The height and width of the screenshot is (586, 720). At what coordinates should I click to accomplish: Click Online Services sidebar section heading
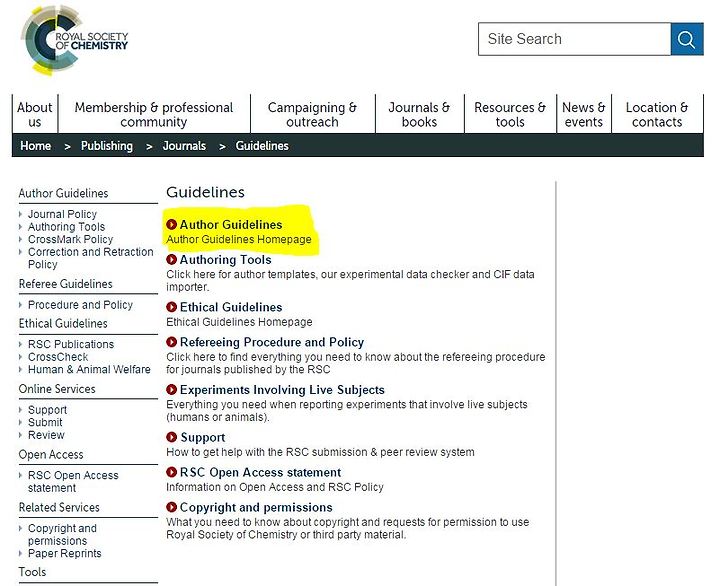57,389
